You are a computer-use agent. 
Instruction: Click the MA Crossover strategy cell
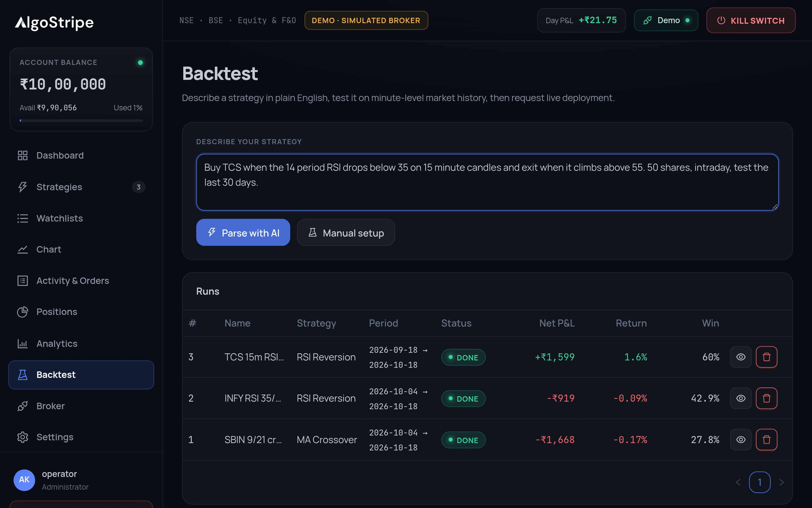pos(327,439)
